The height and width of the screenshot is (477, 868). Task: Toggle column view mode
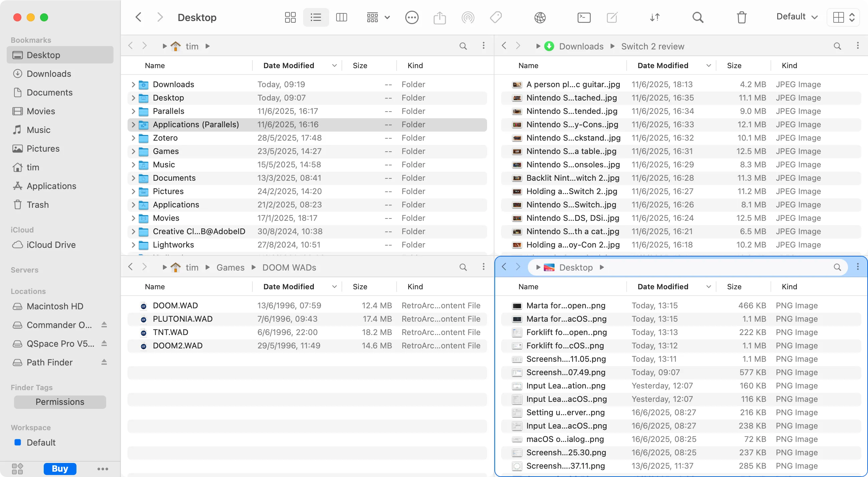[341, 17]
